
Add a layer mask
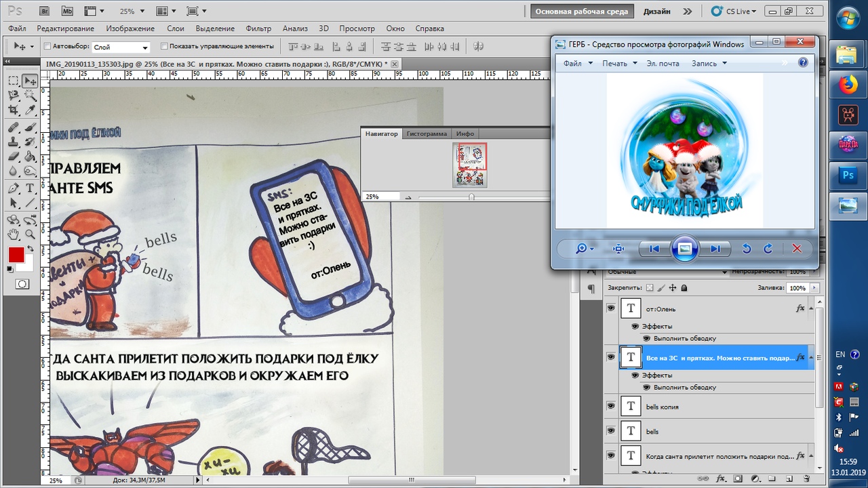tap(737, 479)
